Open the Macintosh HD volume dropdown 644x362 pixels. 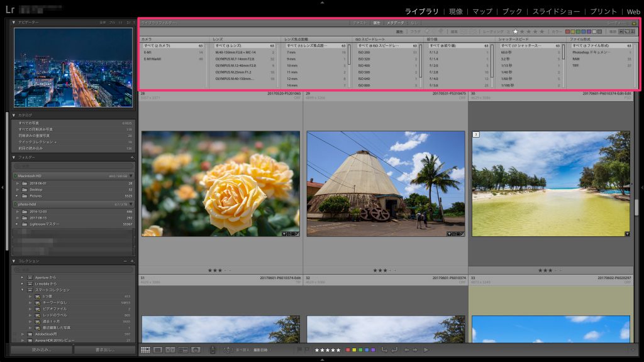click(131, 176)
